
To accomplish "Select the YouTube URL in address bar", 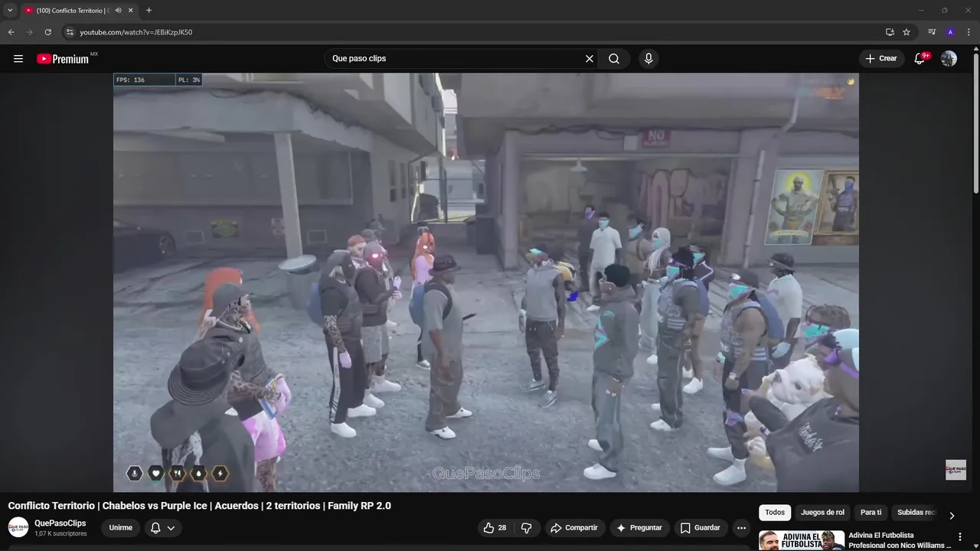I will click(x=136, y=32).
